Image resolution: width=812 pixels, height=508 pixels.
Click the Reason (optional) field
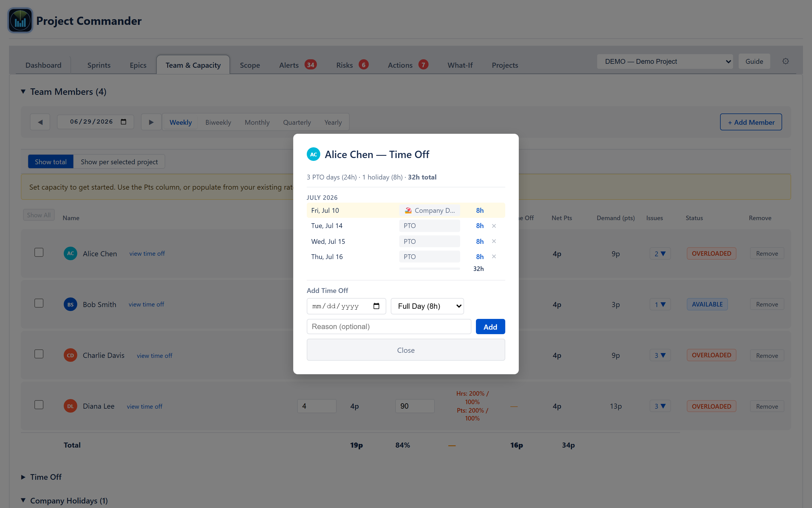click(389, 327)
